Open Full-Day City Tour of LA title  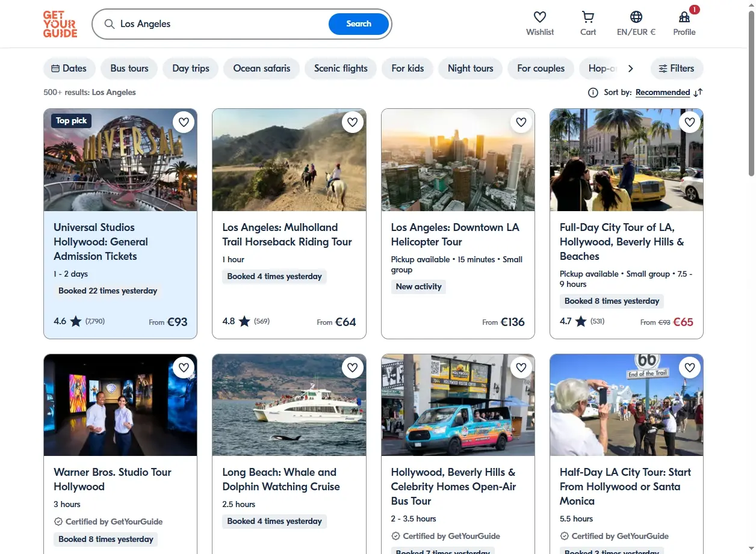[622, 242]
